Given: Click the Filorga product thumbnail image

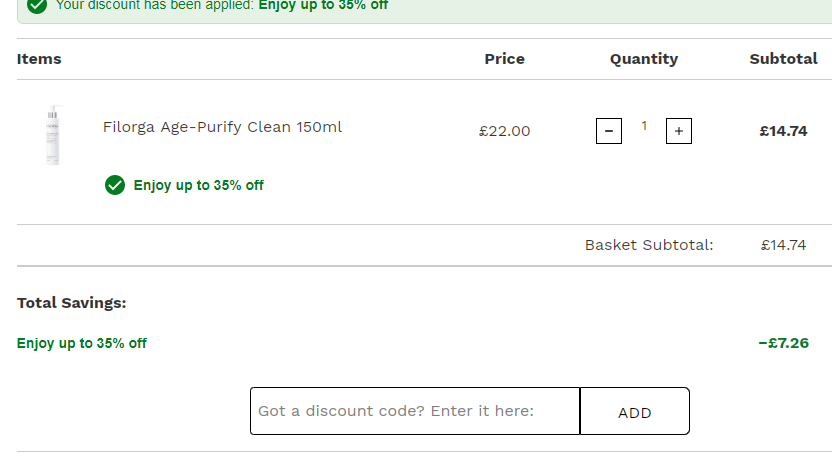Looking at the screenshot, I should pos(53,135).
